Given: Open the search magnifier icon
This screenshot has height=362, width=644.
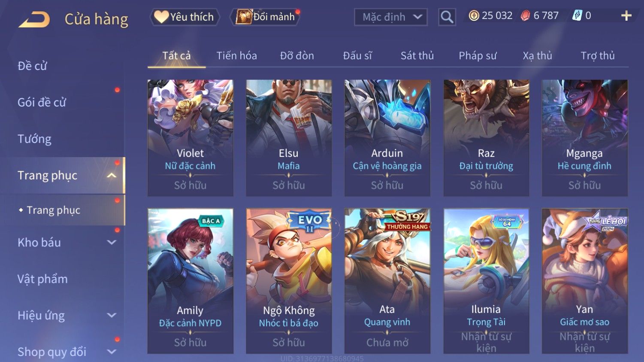Looking at the screenshot, I should pos(447,17).
